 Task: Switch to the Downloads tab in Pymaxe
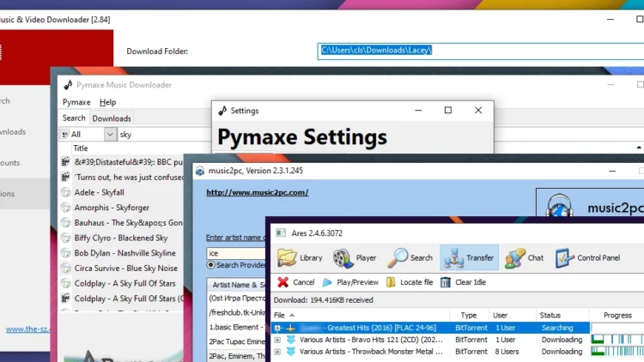[x=112, y=118]
